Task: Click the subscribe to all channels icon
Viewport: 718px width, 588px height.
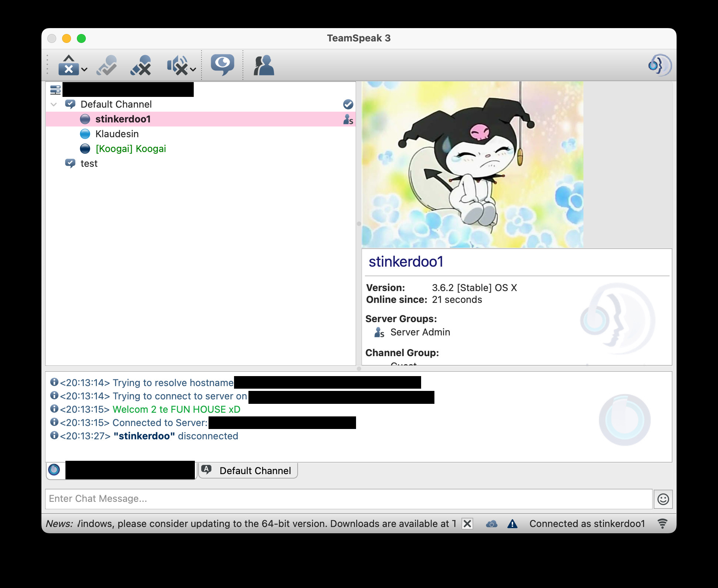Action: (107, 65)
